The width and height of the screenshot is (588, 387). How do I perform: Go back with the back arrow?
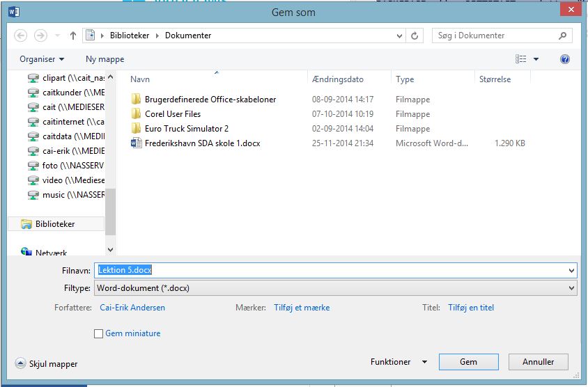(x=21, y=35)
